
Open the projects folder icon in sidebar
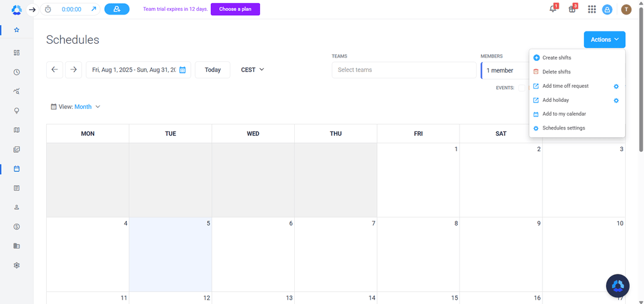pyautogui.click(x=16, y=246)
